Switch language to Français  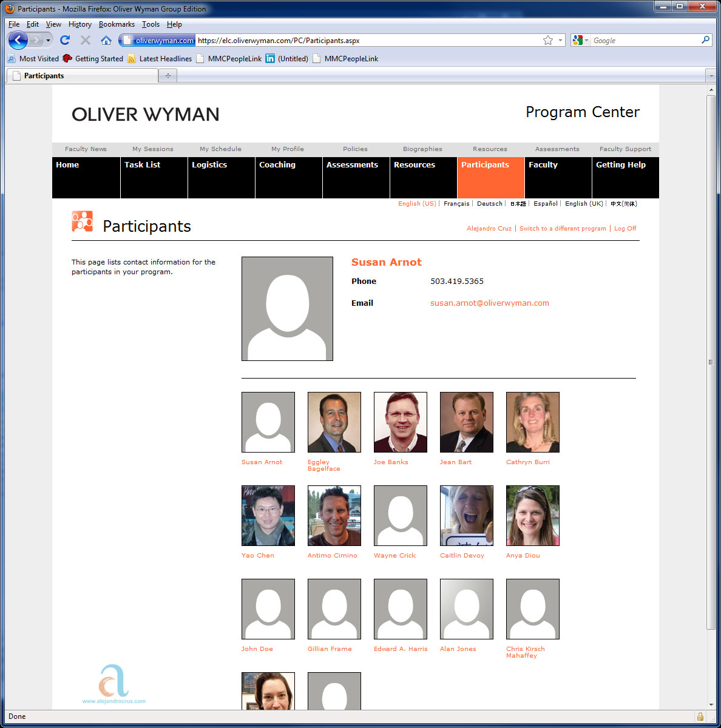pos(456,204)
